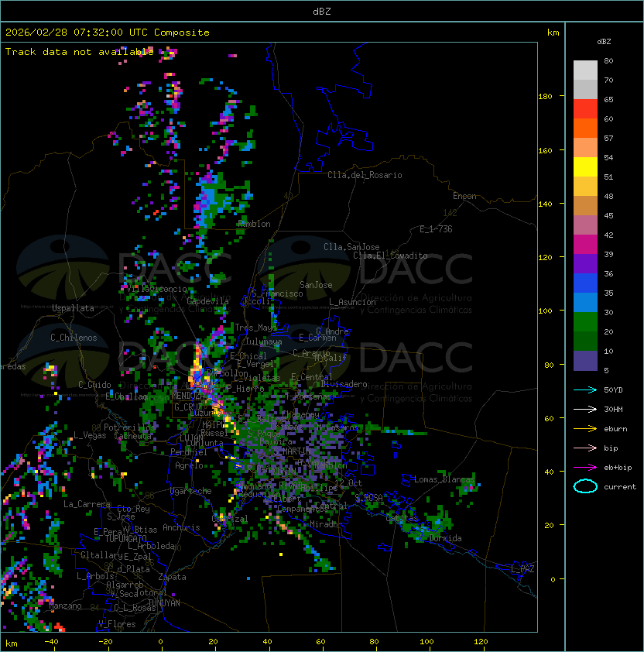Click the 'Zapata' map label
This screenshot has height=652, width=644.
pos(172,577)
